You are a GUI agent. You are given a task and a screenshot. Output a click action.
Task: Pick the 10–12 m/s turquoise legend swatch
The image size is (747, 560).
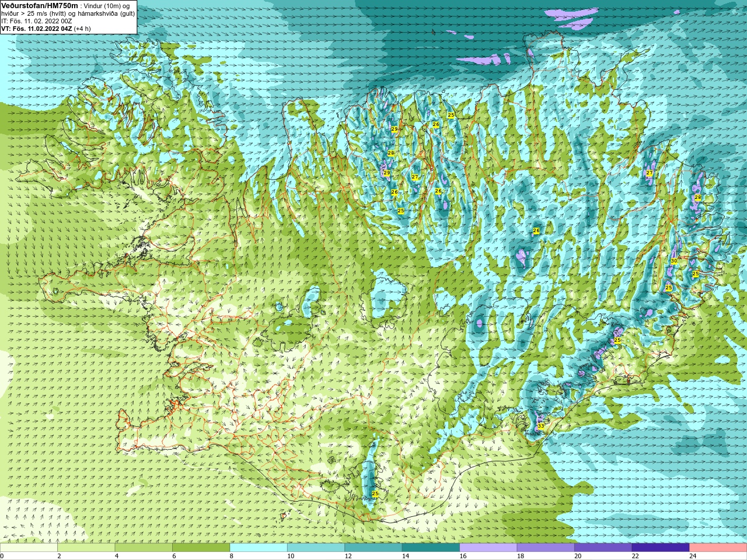pyautogui.click(x=316, y=547)
